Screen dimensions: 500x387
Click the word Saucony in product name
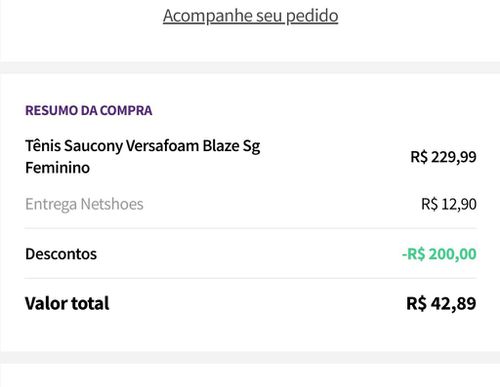coord(93,146)
